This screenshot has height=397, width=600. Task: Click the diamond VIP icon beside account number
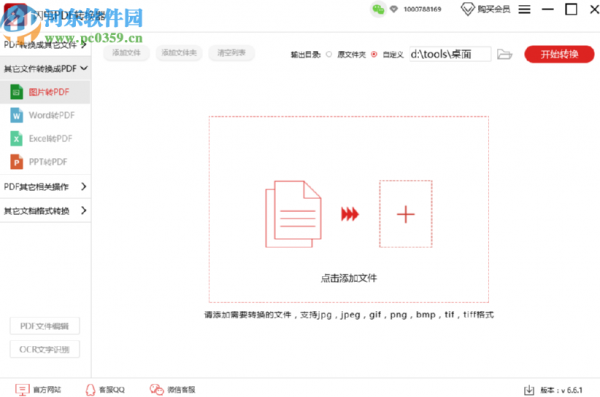394,9
